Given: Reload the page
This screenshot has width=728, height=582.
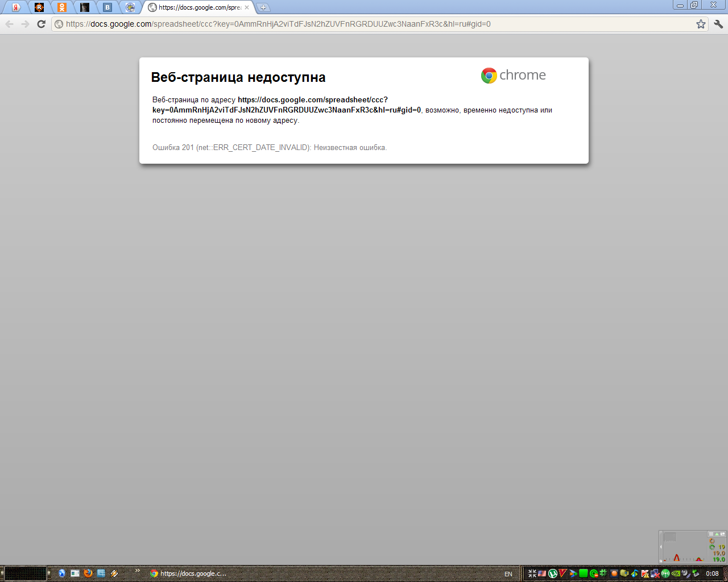Looking at the screenshot, I should click(41, 24).
